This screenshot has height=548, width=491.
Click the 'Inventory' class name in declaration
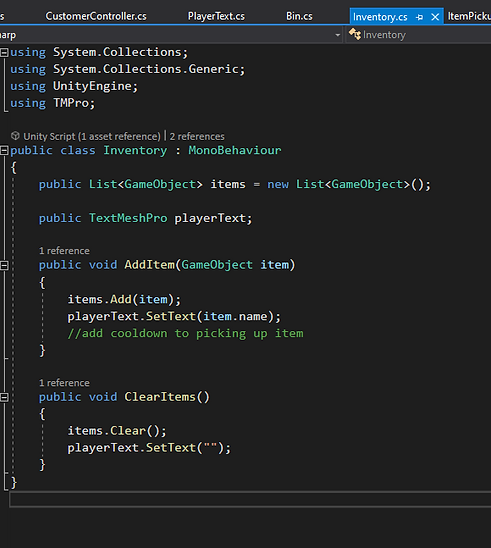tap(135, 150)
